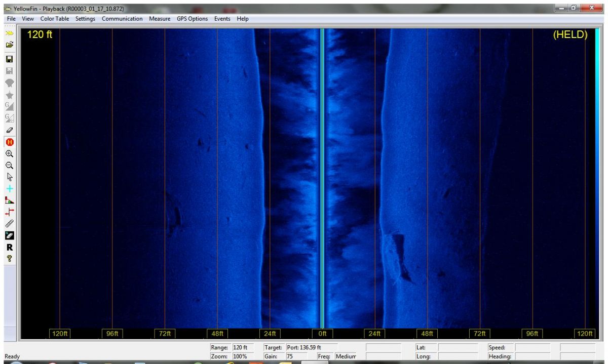Select the ruler measure tool
The image size is (608, 364).
pos(9,223)
